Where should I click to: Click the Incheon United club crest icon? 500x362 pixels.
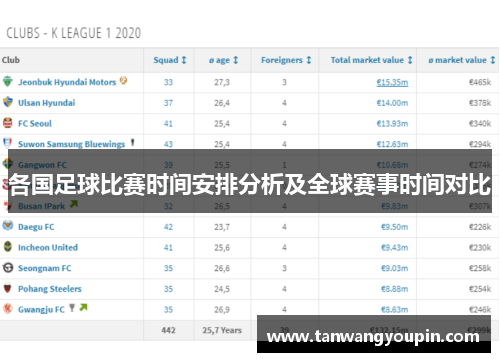8,247
